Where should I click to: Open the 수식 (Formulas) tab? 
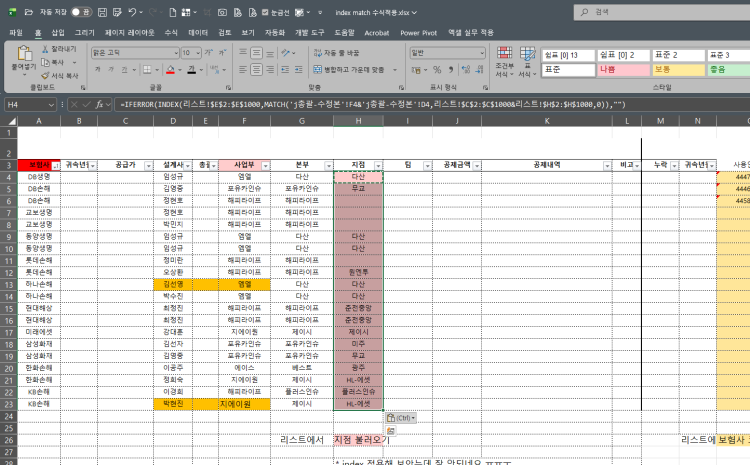click(171, 33)
